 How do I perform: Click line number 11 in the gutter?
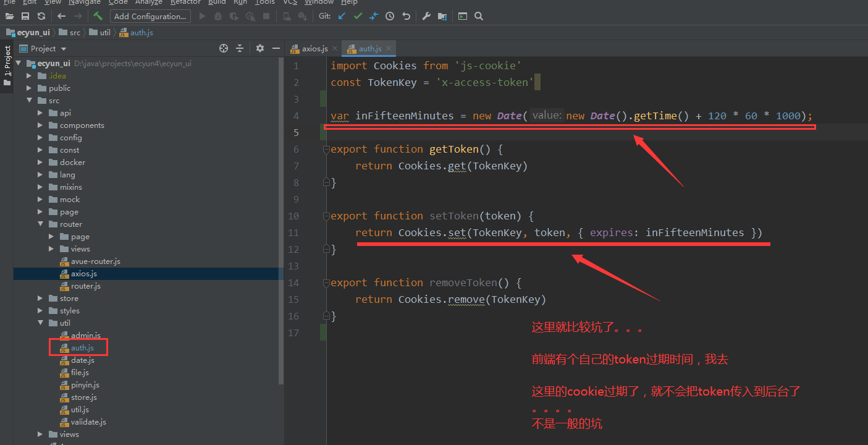pos(293,232)
